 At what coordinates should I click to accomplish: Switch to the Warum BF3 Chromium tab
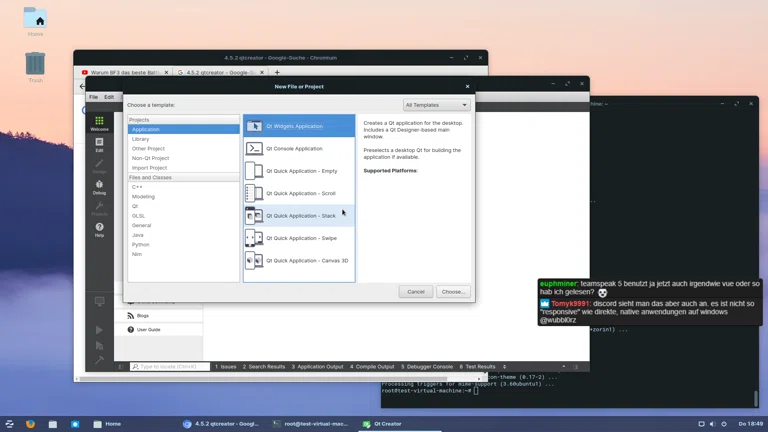click(x=125, y=72)
